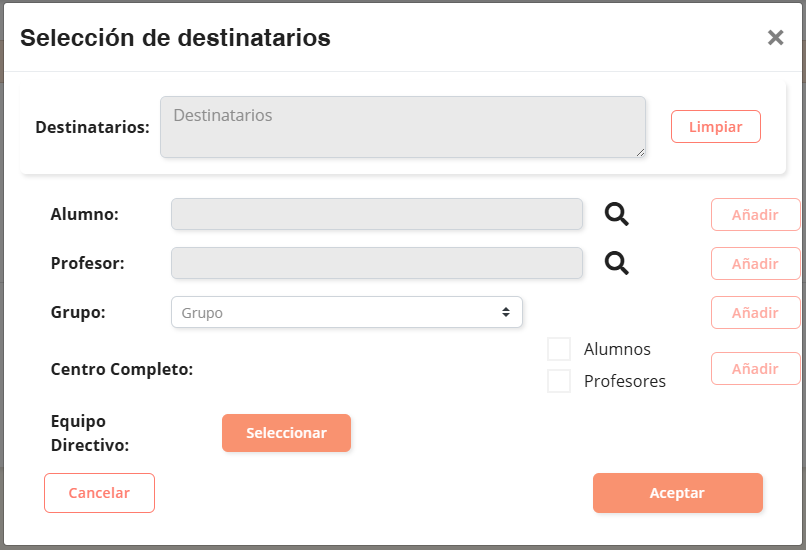Click the Profesores checkbox label text

pyautogui.click(x=624, y=381)
